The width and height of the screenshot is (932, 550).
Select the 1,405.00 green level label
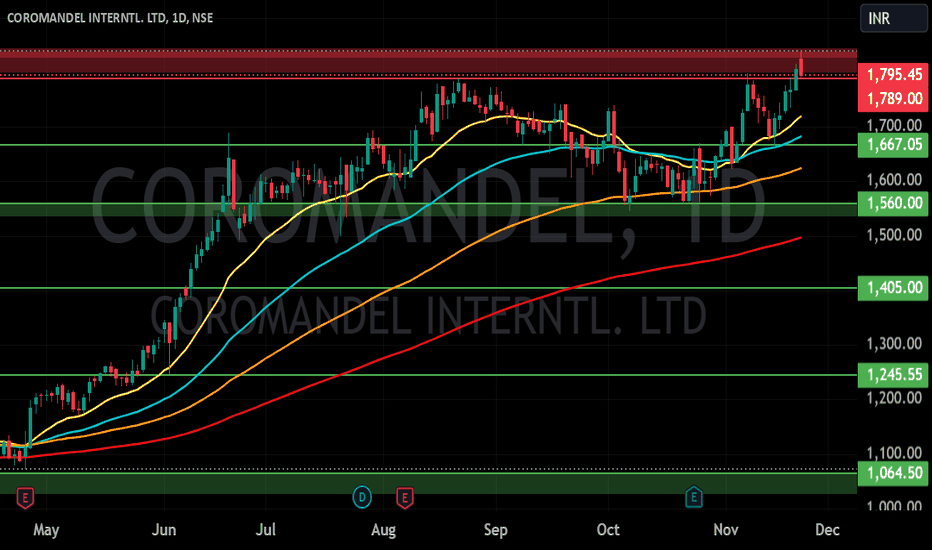coord(893,288)
